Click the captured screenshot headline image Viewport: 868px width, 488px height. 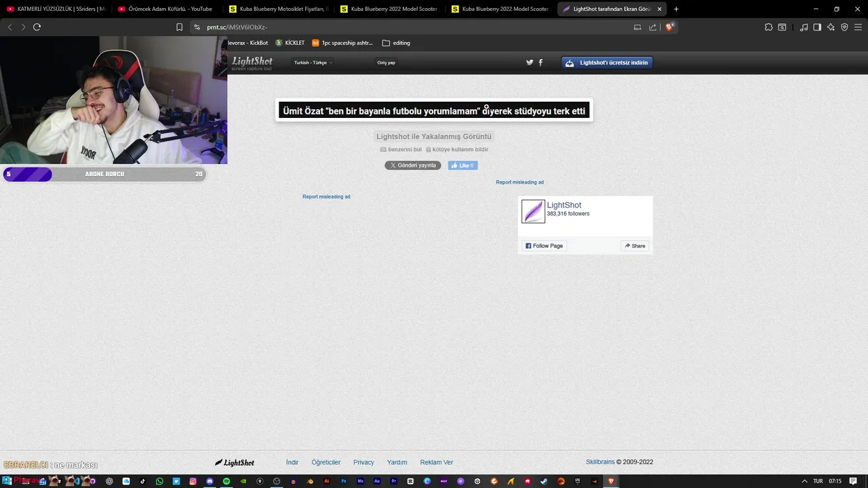tap(434, 110)
